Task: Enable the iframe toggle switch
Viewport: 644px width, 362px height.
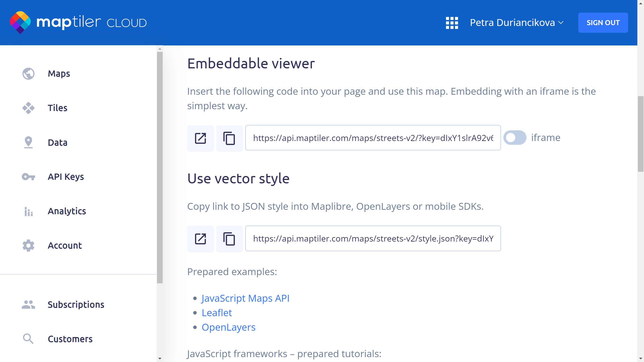Action: [515, 138]
